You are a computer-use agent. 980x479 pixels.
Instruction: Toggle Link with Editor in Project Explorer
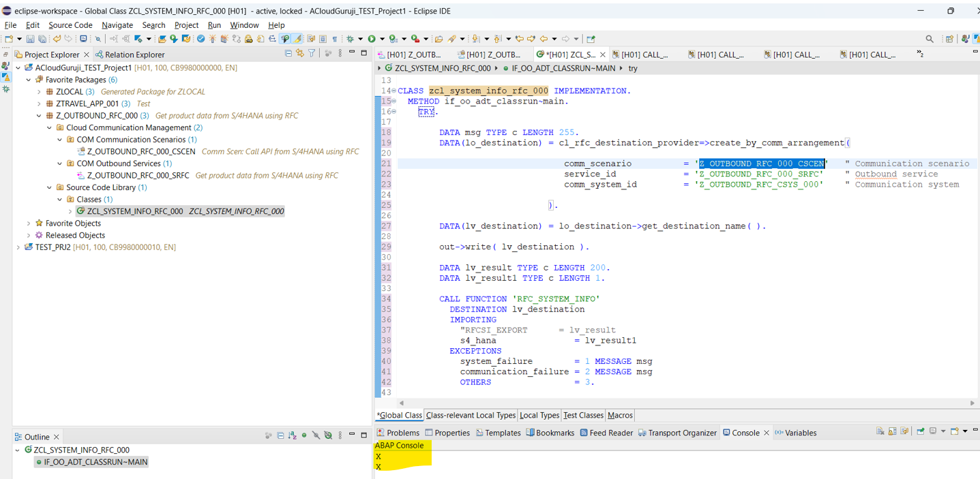click(x=300, y=54)
